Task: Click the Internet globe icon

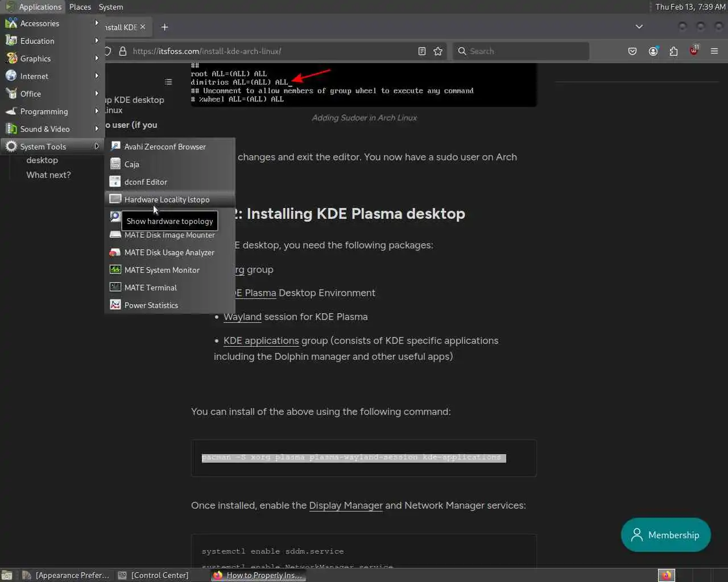Action: (x=11, y=76)
